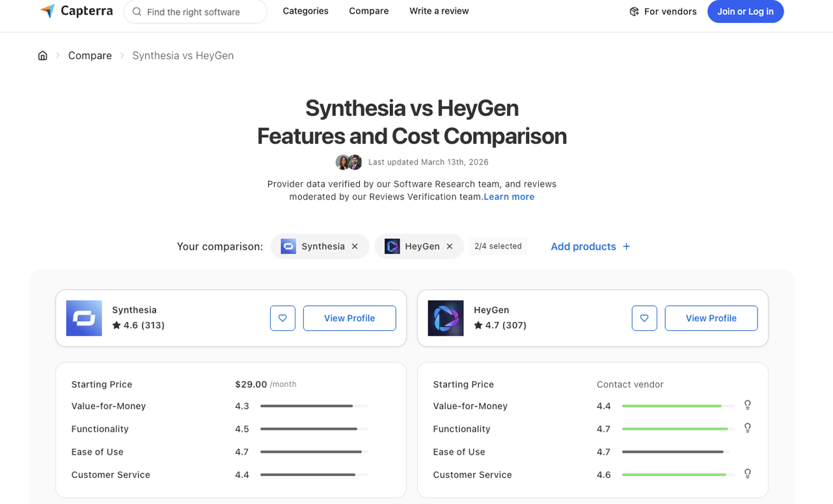Screen dimensions: 833x504
Task: Click the For vendors link
Action: pyautogui.click(x=663, y=12)
